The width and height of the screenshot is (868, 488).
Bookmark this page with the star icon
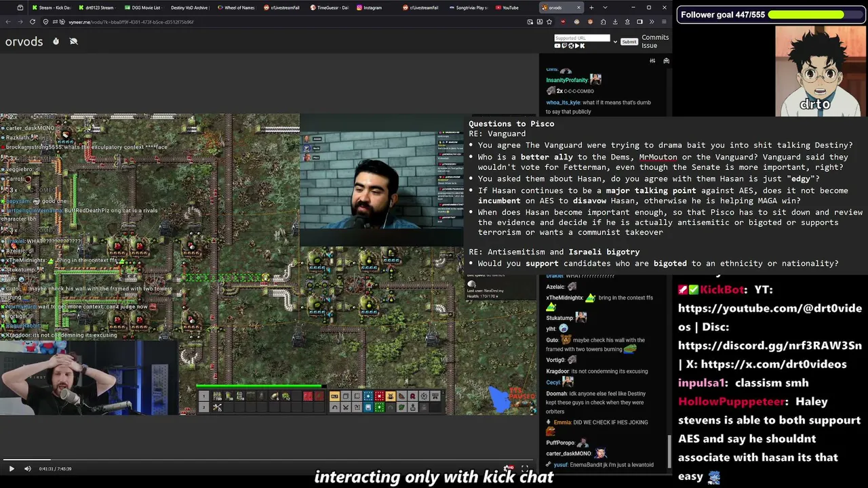pyautogui.click(x=548, y=22)
